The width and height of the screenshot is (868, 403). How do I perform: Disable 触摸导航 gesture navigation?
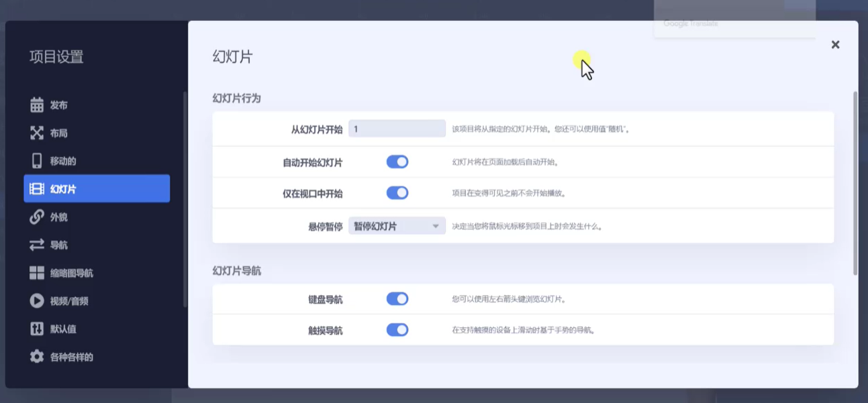(397, 329)
